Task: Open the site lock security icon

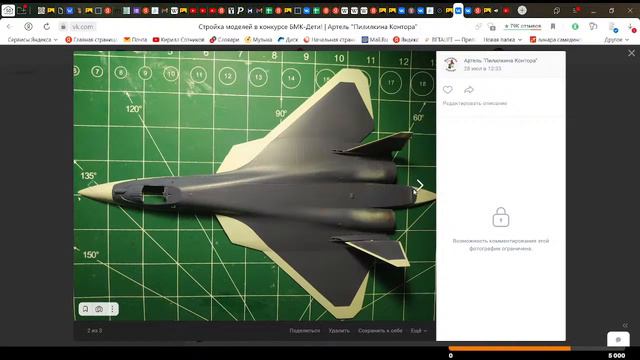Action: [63, 27]
